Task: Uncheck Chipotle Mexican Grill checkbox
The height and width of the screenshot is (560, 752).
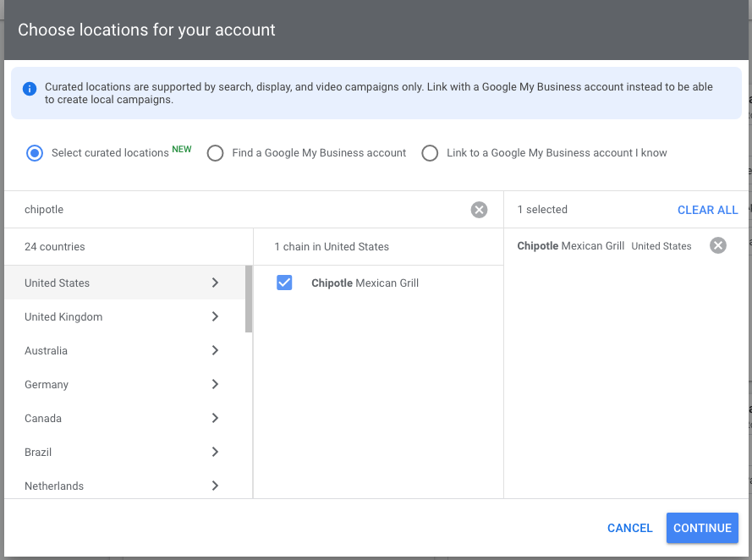Action: pos(284,283)
